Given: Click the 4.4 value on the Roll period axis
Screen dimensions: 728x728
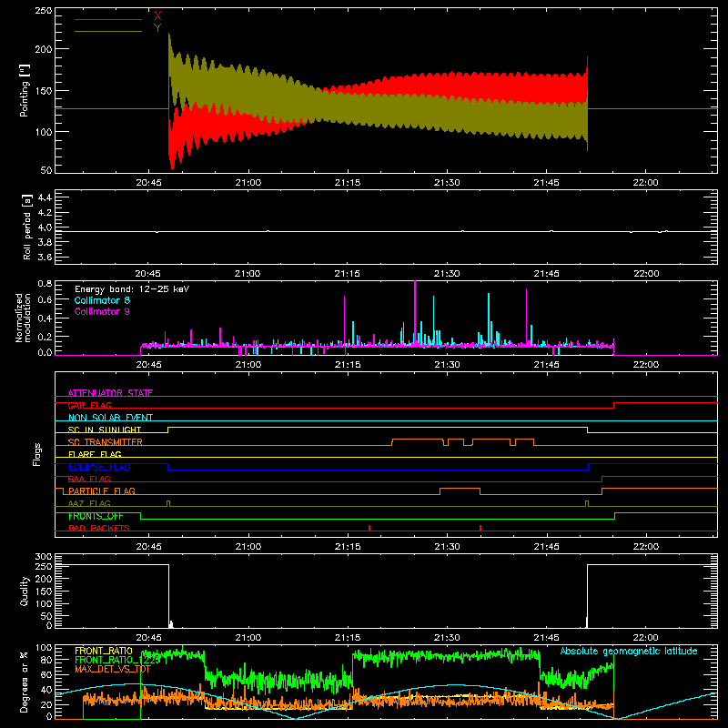Looking at the screenshot, I should 45,197.
